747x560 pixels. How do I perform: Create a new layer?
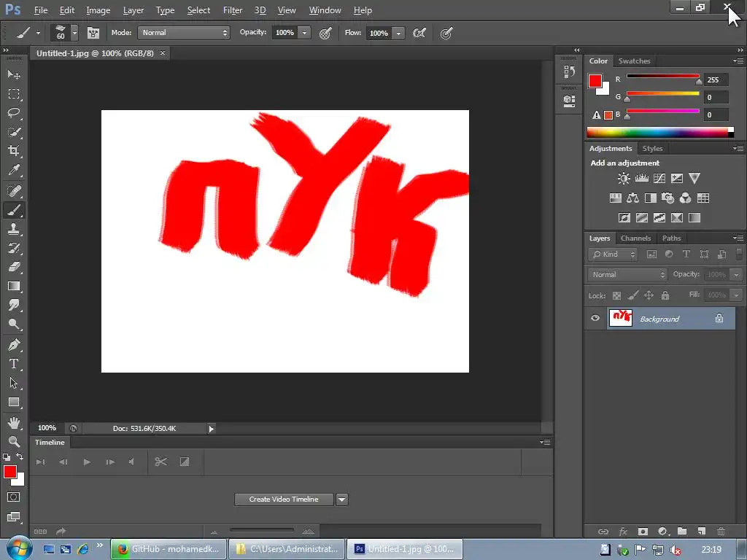[701, 531]
